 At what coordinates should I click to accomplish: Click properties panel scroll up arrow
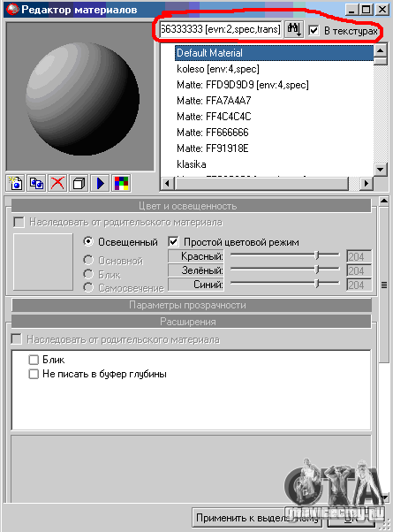coord(384,201)
